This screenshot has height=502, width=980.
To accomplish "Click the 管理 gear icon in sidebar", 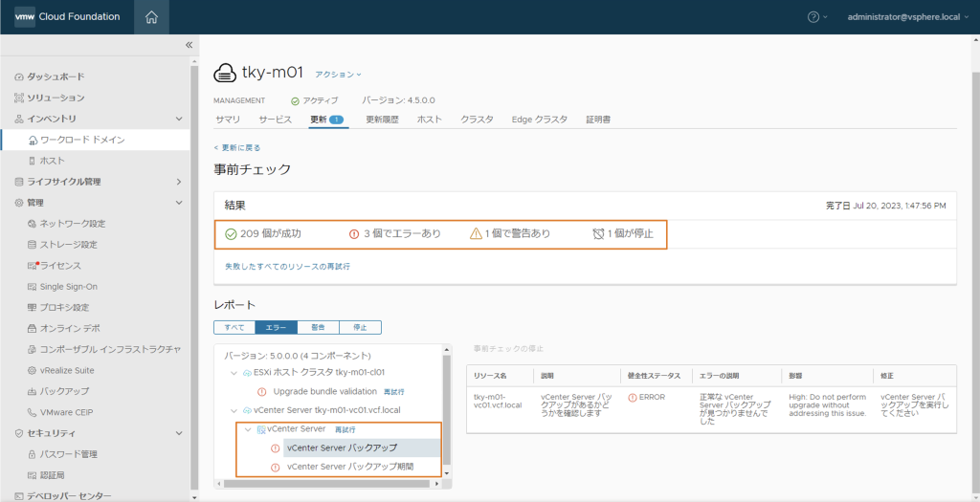I will [x=19, y=203].
